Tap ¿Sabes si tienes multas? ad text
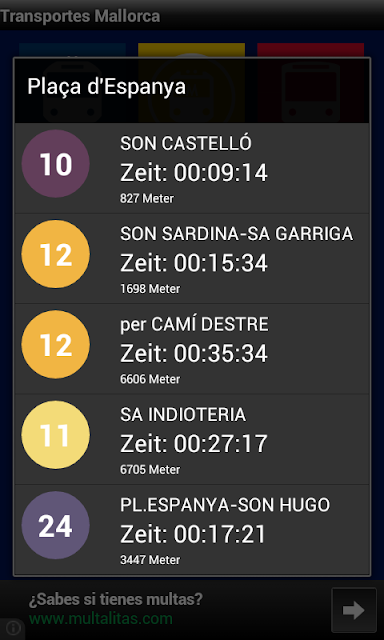The width and height of the screenshot is (384, 640). coord(116,599)
